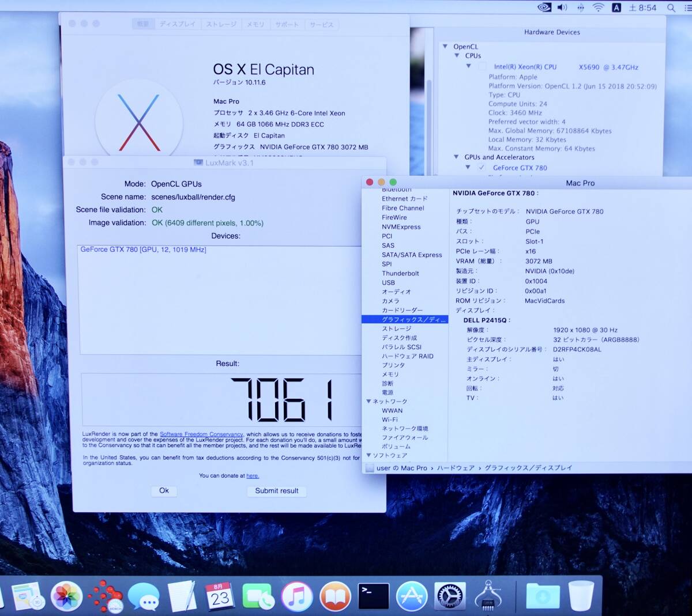Switch to the ストレージ tab
The width and height of the screenshot is (692, 616).
221,24
